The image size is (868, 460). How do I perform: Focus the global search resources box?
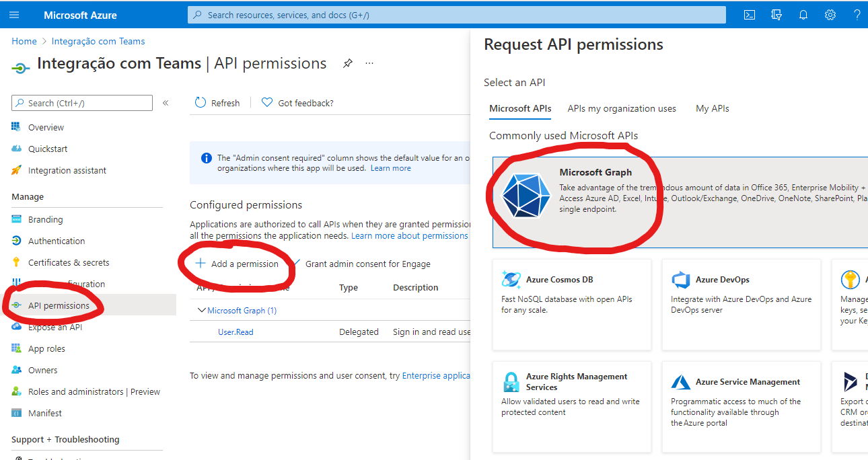tap(456, 15)
